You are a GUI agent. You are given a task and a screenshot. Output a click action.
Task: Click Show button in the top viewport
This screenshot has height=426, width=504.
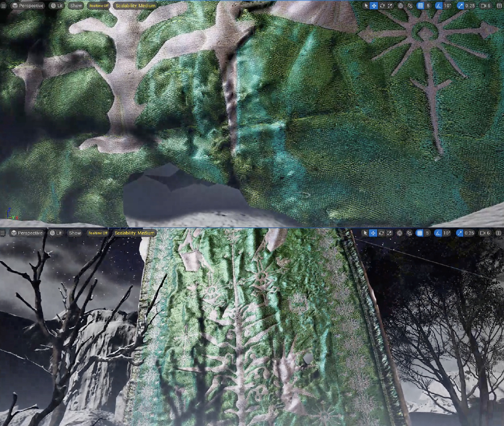76,6
